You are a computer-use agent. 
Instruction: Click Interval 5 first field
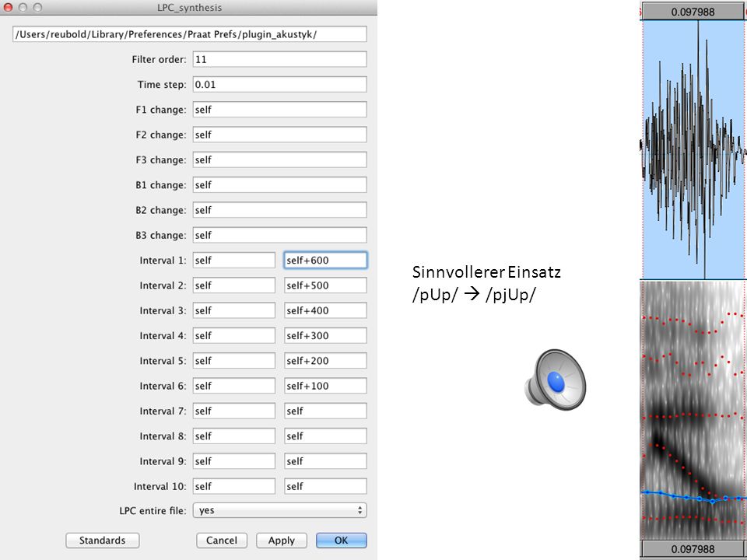pos(234,361)
